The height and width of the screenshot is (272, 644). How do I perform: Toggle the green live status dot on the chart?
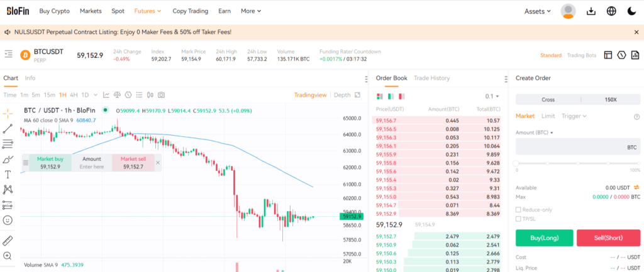(x=105, y=110)
